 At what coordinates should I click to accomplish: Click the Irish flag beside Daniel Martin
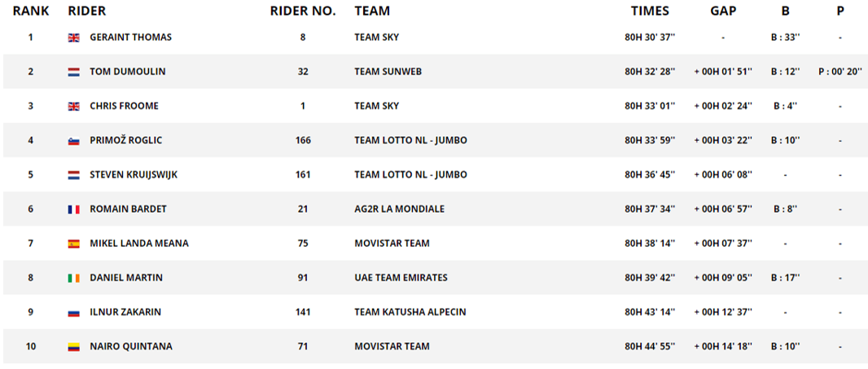(73, 278)
